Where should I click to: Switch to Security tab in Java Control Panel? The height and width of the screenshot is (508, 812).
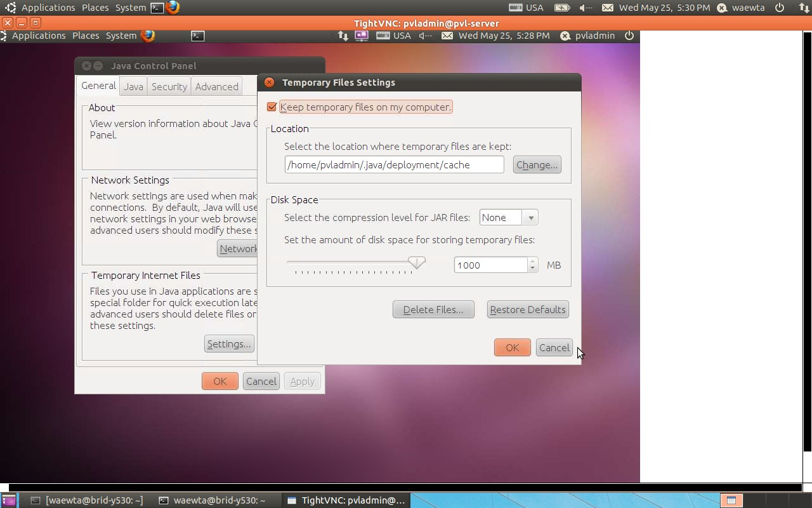point(169,87)
